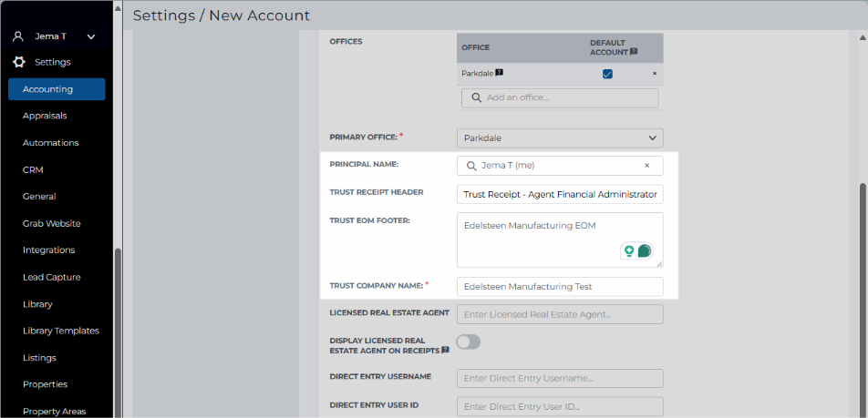Click the search icon in Principal Name

click(x=471, y=166)
